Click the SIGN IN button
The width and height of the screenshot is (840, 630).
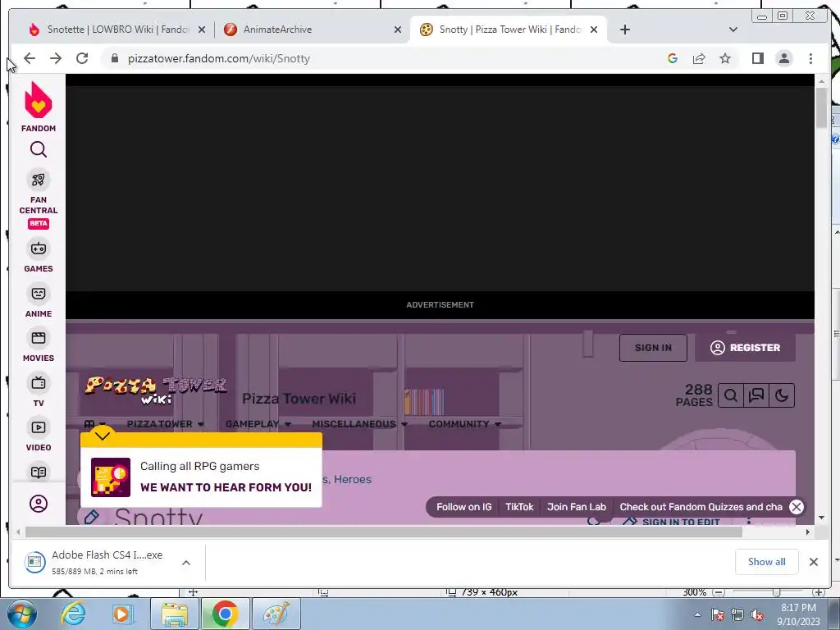[x=653, y=348]
